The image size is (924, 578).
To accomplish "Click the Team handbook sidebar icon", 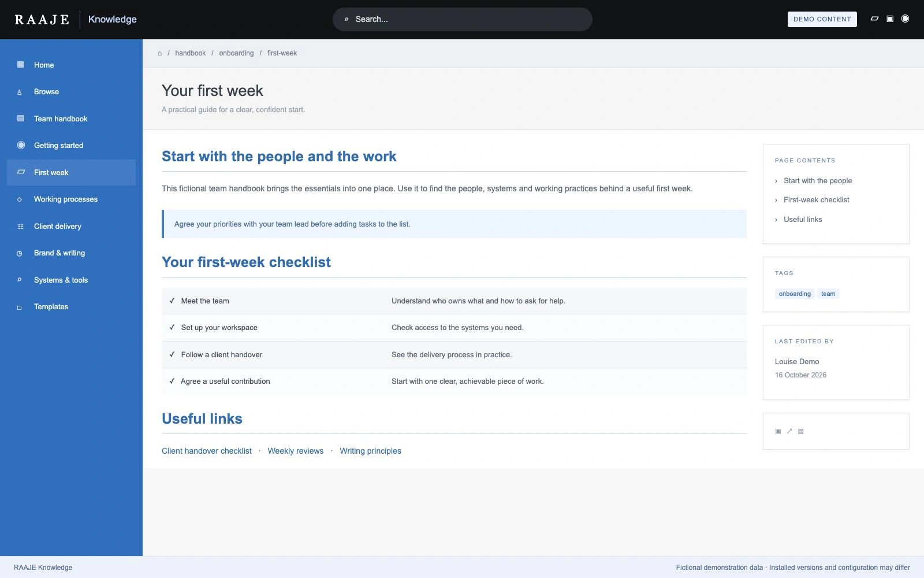I will 21,118.
